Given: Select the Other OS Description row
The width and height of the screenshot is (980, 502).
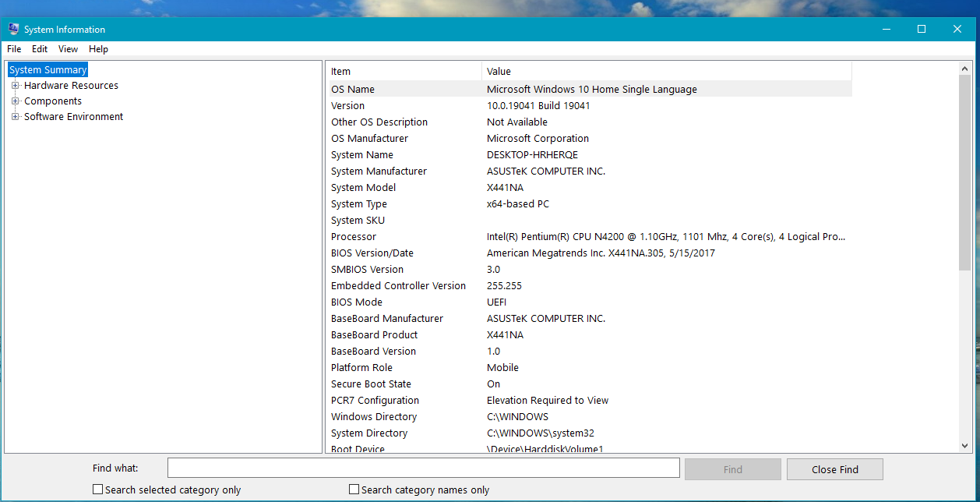Looking at the screenshot, I should tap(590, 122).
